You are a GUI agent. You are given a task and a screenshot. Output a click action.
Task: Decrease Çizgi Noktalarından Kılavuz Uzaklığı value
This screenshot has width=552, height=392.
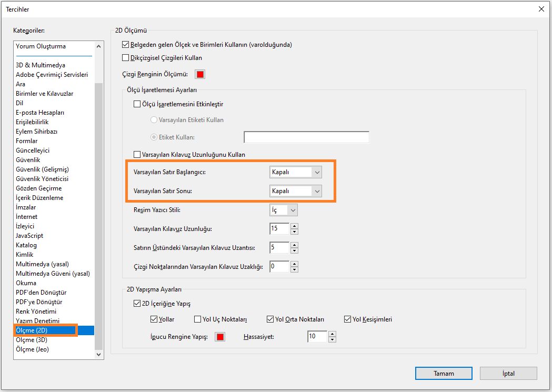click(x=294, y=269)
